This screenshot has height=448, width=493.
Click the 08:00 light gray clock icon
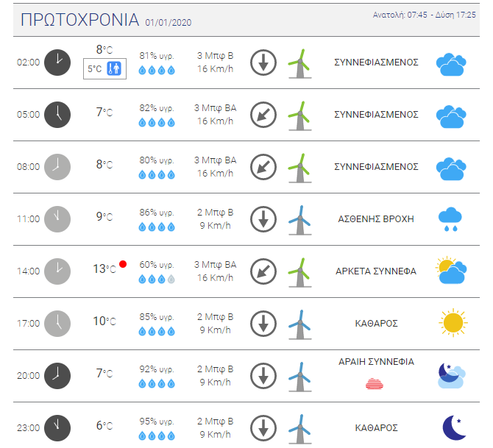tap(57, 167)
